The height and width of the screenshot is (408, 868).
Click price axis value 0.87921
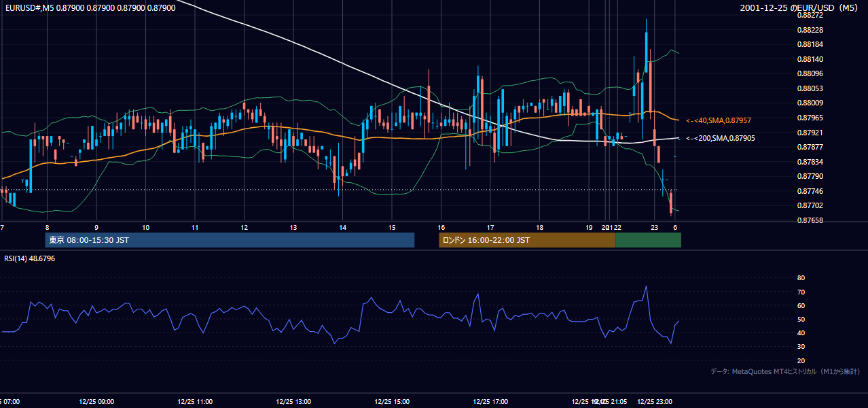pos(810,133)
